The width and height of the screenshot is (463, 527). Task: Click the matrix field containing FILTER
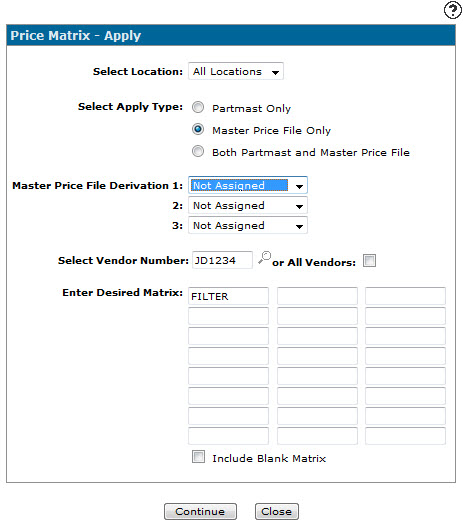(228, 296)
